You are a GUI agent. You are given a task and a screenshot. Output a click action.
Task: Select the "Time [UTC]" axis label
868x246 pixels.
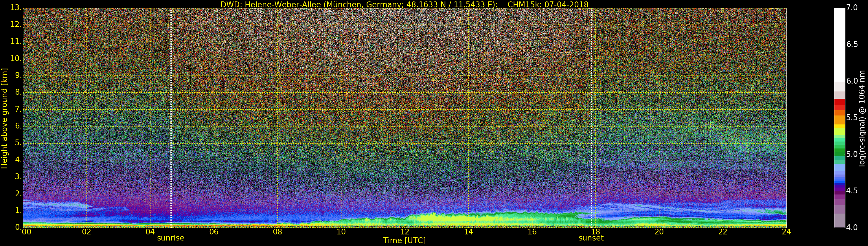(x=404, y=241)
